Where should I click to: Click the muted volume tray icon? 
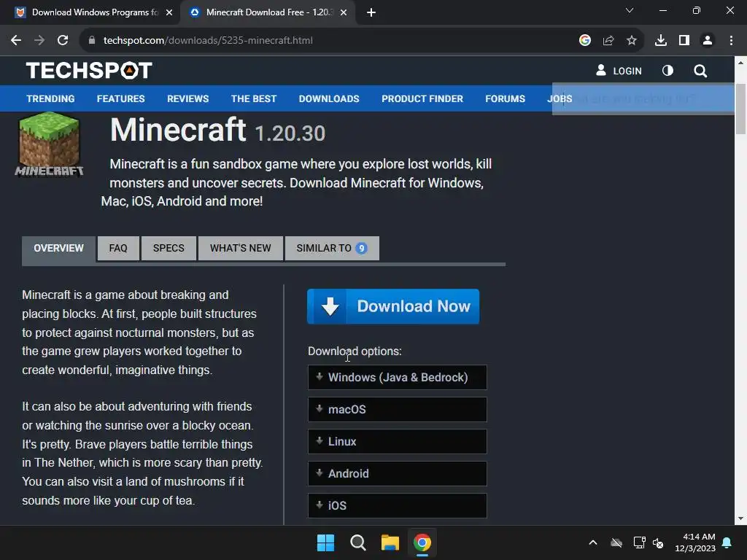[658, 542]
